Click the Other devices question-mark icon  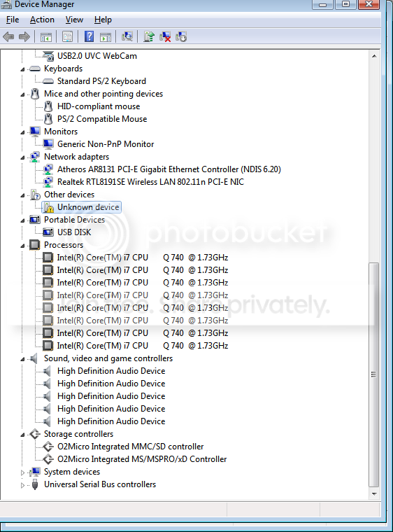pyautogui.click(x=35, y=195)
